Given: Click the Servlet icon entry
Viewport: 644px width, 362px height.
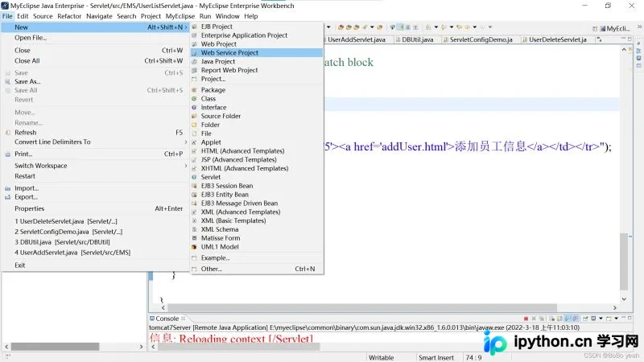Looking at the screenshot, I should point(194,177).
